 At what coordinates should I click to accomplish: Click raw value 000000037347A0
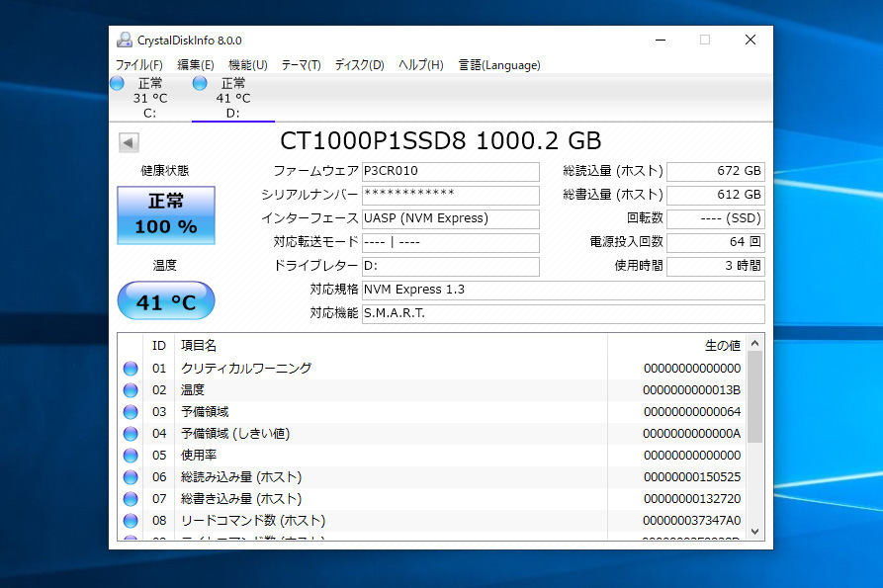click(x=691, y=521)
